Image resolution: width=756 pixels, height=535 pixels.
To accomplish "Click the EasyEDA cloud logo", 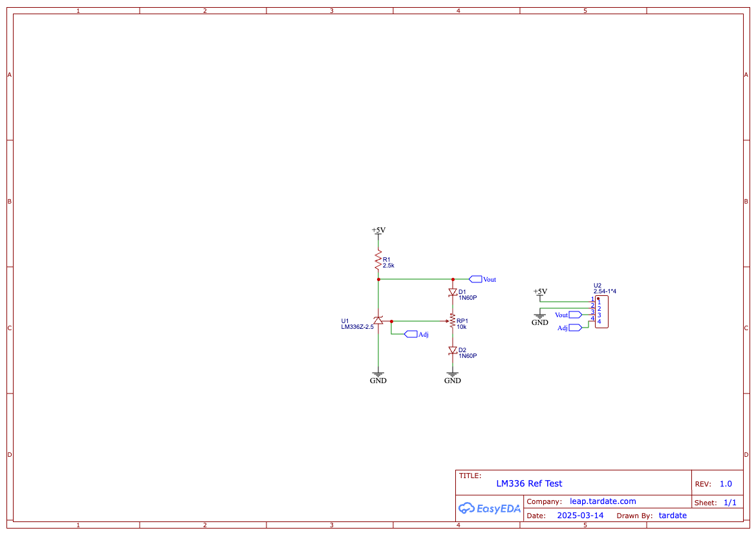I will [x=488, y=509].
